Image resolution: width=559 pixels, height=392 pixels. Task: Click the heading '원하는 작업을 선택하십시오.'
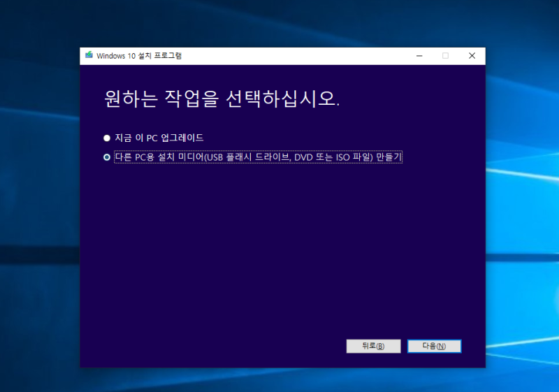click(222, 99)
